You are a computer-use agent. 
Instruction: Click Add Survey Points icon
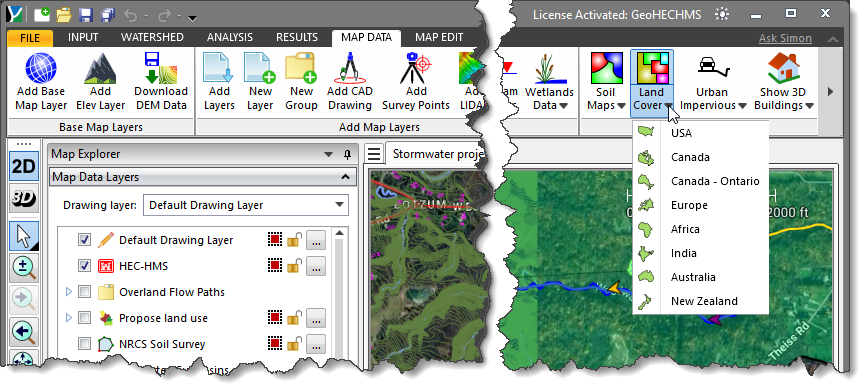click(416, 68)
